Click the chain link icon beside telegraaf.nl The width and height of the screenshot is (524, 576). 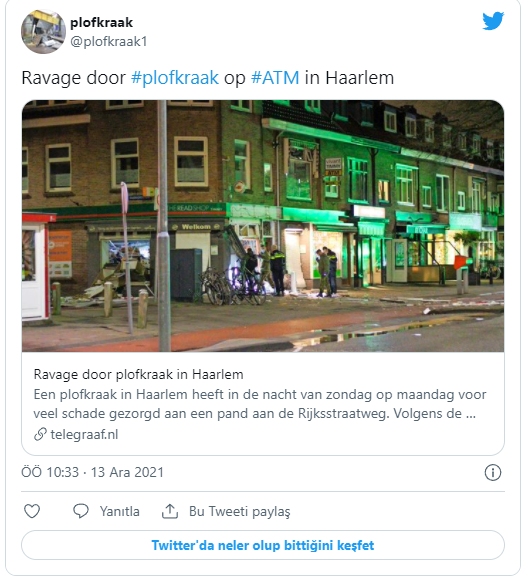pos(40,434)
